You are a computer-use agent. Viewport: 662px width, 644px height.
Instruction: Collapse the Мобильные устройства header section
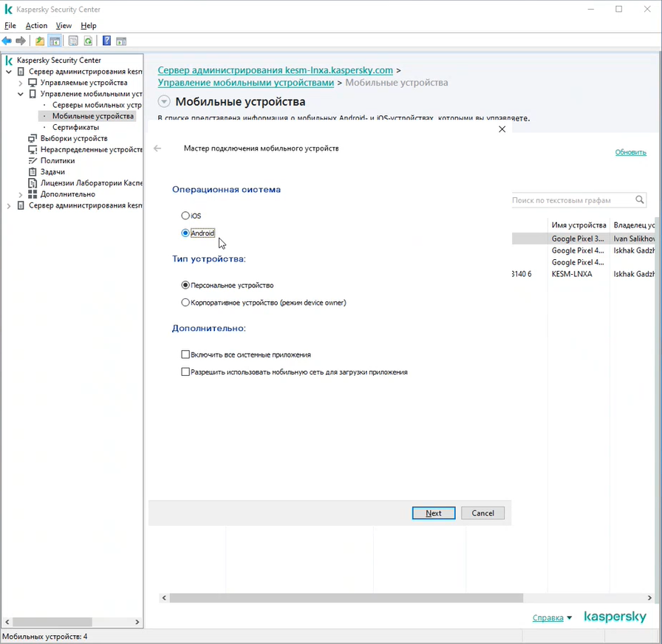164,102
